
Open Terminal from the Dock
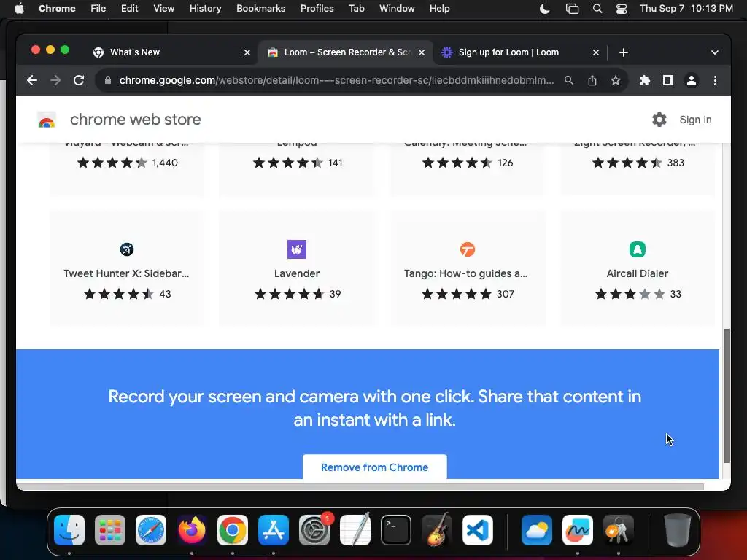click(x=396, y=530)
